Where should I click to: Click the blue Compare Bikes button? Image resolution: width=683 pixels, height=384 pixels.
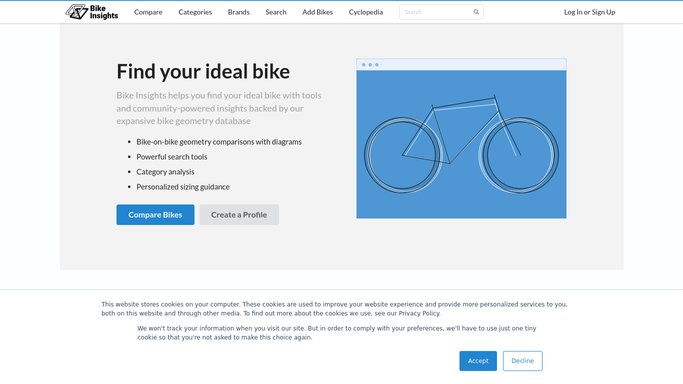coord(156,215)
